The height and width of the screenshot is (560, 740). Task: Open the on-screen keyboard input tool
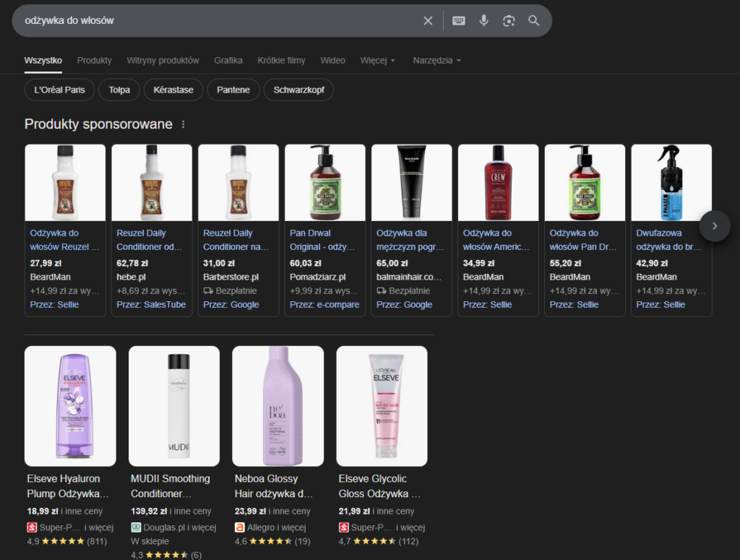point(459,21)
